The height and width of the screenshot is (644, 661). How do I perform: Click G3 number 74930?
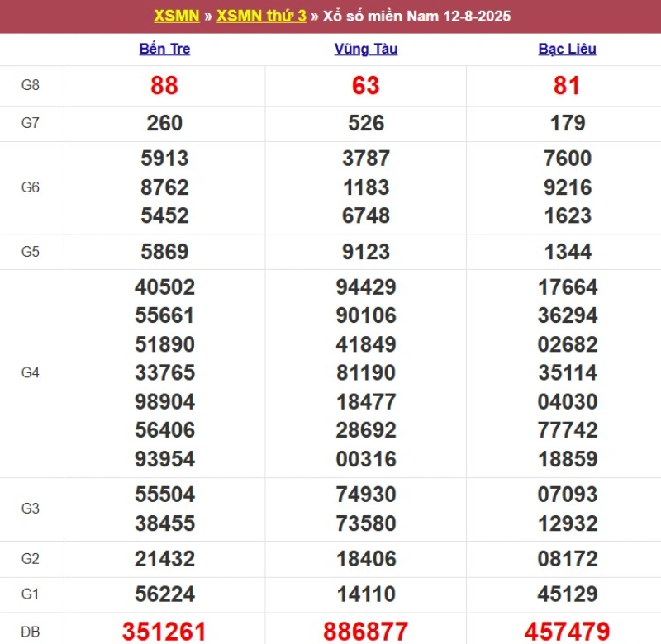[366, 495]
